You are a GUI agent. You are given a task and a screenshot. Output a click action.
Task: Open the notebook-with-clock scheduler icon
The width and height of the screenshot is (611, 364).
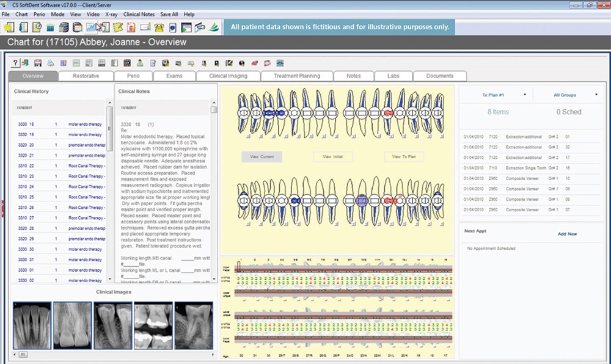[x=37, y=27]
